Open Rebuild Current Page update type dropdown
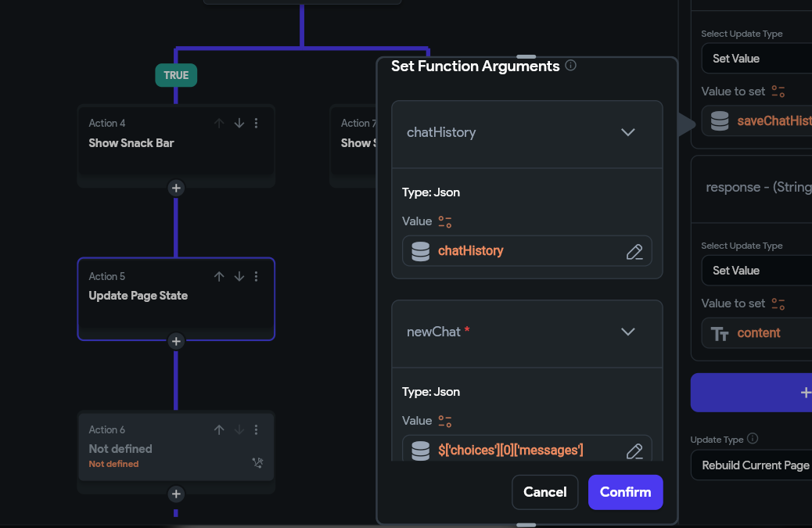 (752, 465)
